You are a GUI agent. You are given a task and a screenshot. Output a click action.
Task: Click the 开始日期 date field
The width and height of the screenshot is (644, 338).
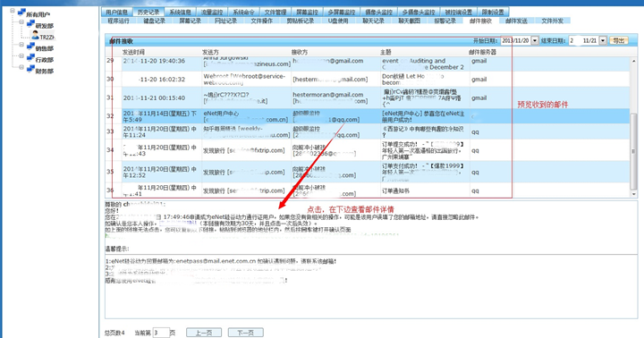[516, 40]
